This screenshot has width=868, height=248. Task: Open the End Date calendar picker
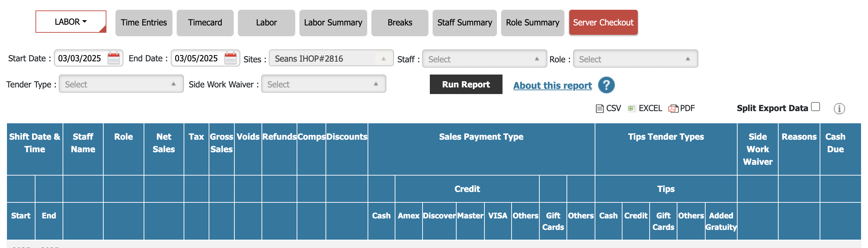coord(230,58)
